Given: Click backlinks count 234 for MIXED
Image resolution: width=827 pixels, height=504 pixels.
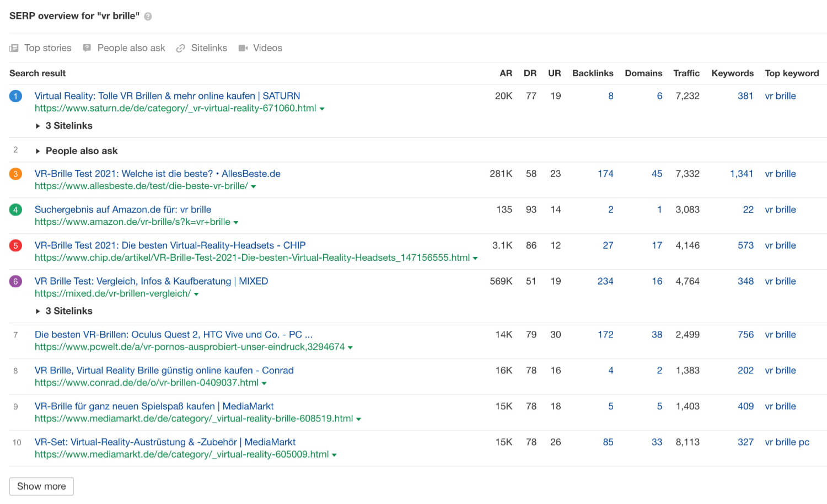Looking at the screenshot, I should point(605,281).
